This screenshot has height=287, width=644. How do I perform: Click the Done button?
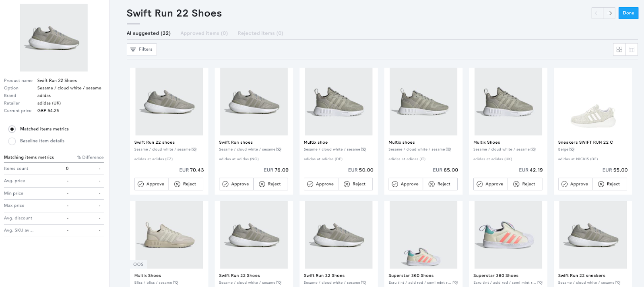tap(628, 13)
